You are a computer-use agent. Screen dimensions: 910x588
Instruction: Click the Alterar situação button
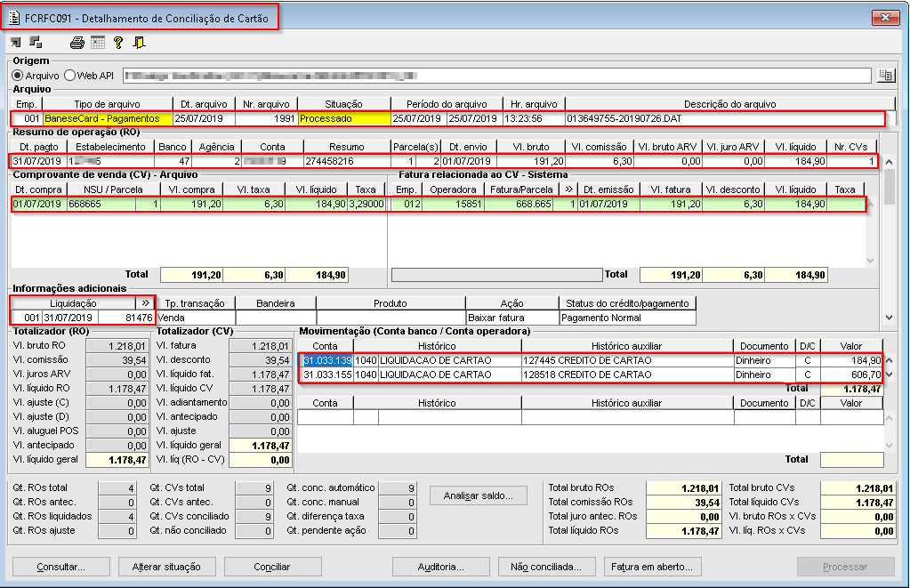coord(166,567)
